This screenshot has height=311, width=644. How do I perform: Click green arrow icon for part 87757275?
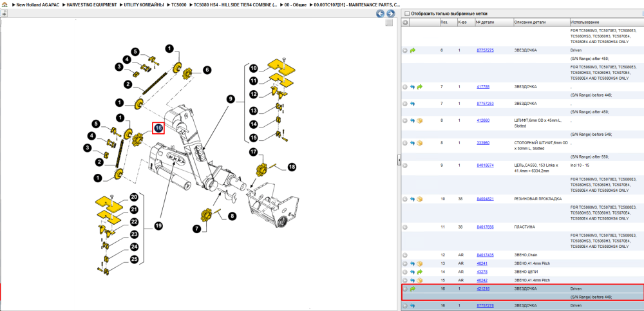(413, 50)
